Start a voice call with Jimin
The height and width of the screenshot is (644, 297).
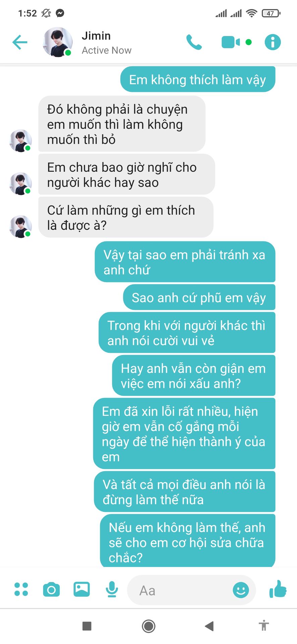click(x=194, y=42)
